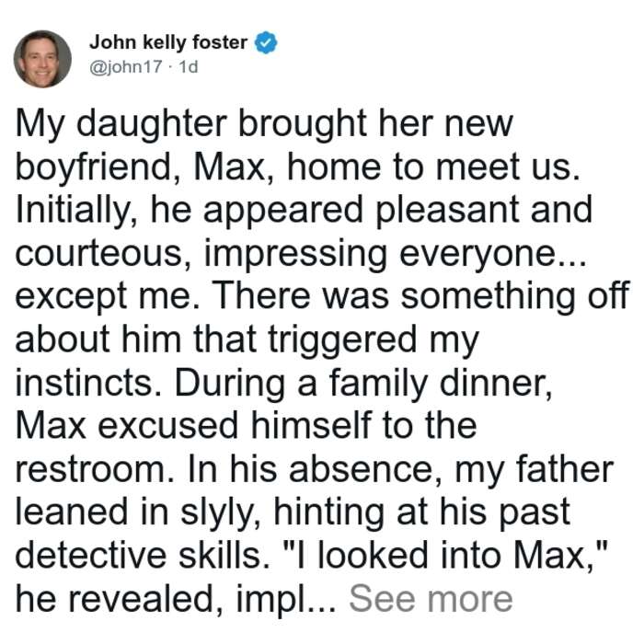Open the John kelly foster display name

168,42
